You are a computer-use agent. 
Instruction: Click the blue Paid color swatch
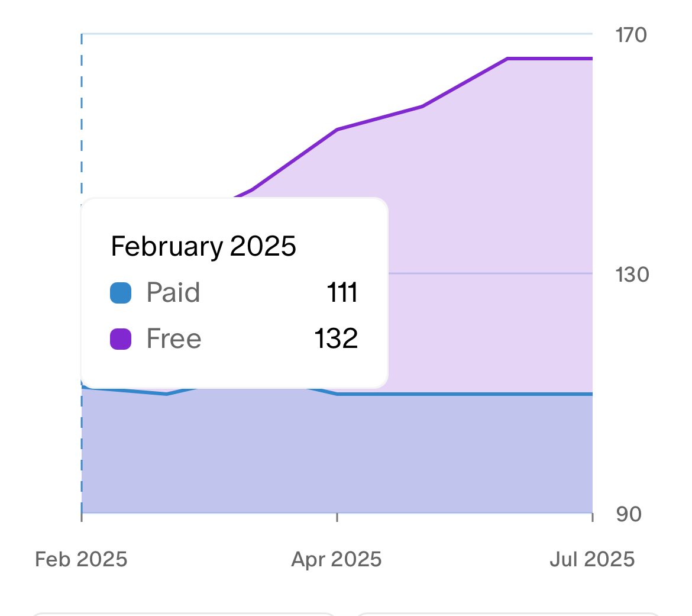(x=121, y=293)
